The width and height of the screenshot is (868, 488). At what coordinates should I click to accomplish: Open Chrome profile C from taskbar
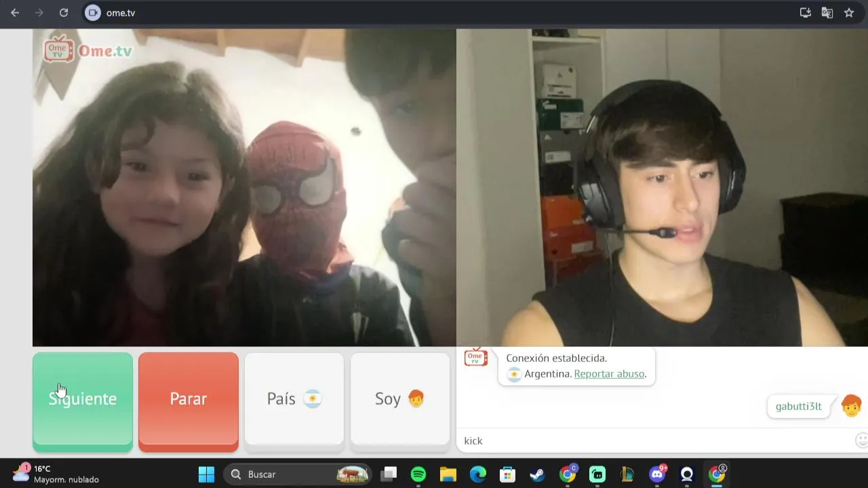(x=568, y=474)
